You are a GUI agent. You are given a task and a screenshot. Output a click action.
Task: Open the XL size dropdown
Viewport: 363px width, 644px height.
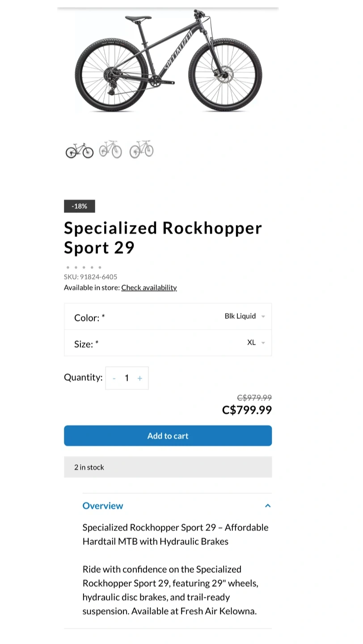(x=256, y=343)
